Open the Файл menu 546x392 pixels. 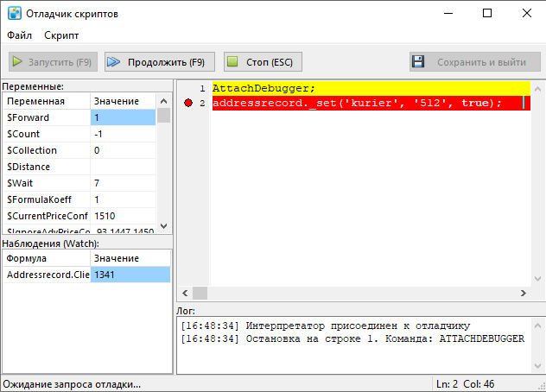click(x=19, y=35)
